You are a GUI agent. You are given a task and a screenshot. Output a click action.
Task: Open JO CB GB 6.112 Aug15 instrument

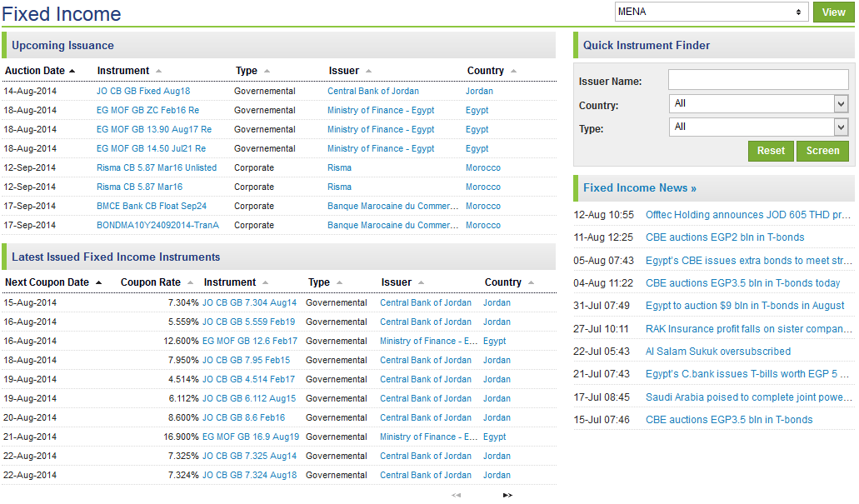pyautogui.click(x=249, y=398)
